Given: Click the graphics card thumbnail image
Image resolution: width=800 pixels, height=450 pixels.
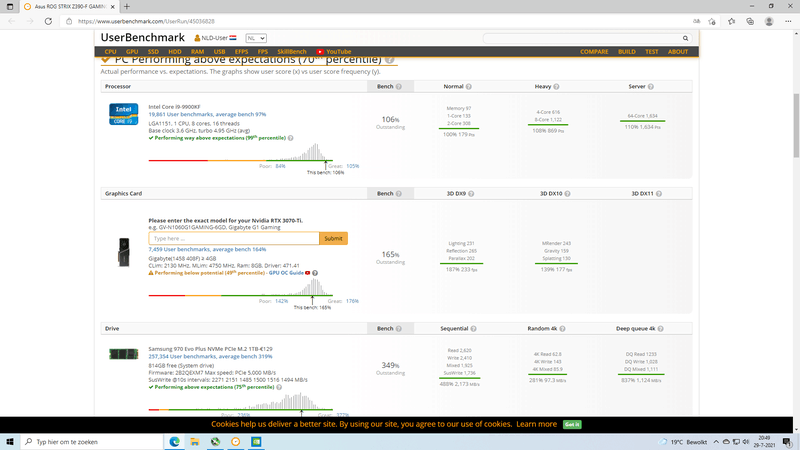Looking at the screenshot, I should pyautogui.click(x=123, y=252).
